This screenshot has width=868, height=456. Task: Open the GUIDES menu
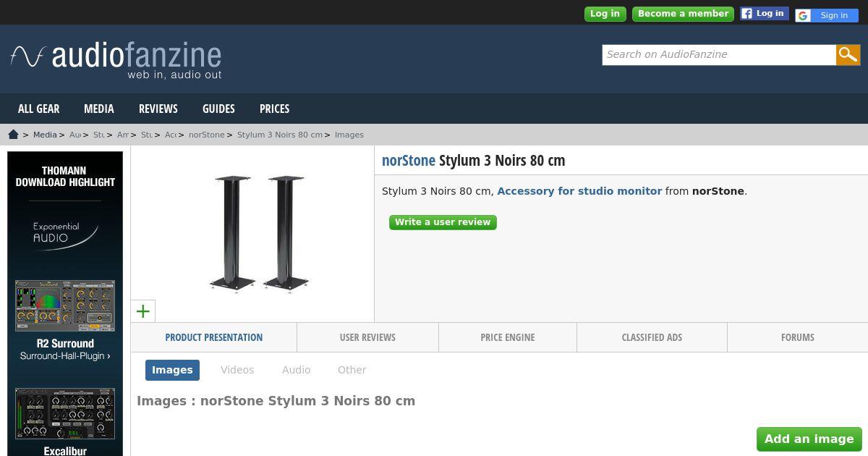point(218,109)
